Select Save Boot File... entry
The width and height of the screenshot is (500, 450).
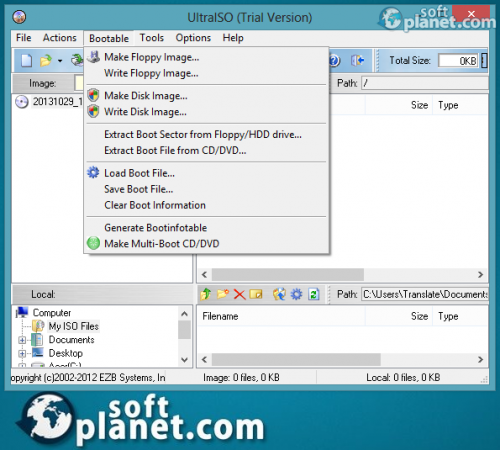207,189
